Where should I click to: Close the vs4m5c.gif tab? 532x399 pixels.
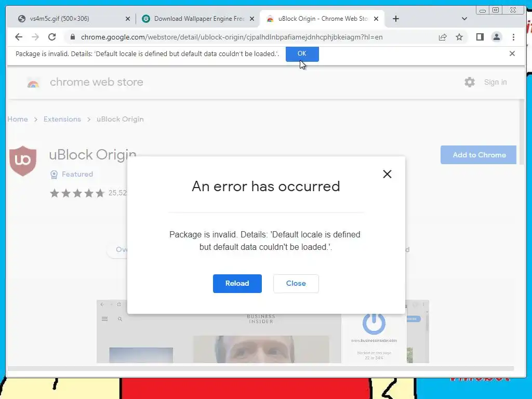click(128, 19)
